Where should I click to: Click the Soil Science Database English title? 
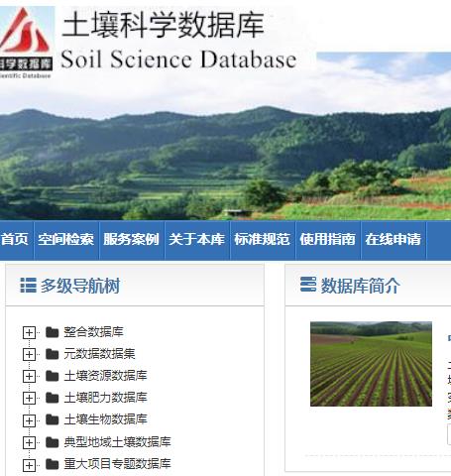click(178, 59)
